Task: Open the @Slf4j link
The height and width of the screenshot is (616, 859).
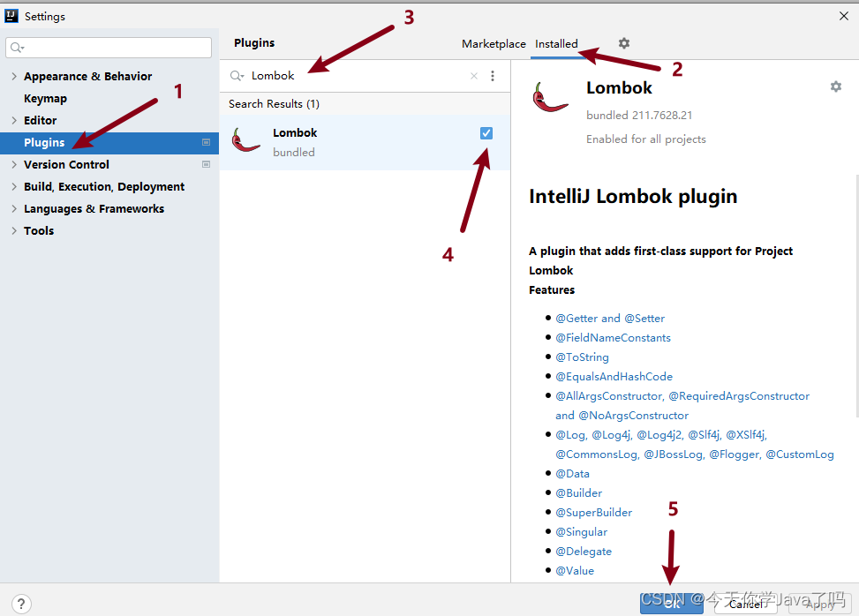Action: pos(705,435)
